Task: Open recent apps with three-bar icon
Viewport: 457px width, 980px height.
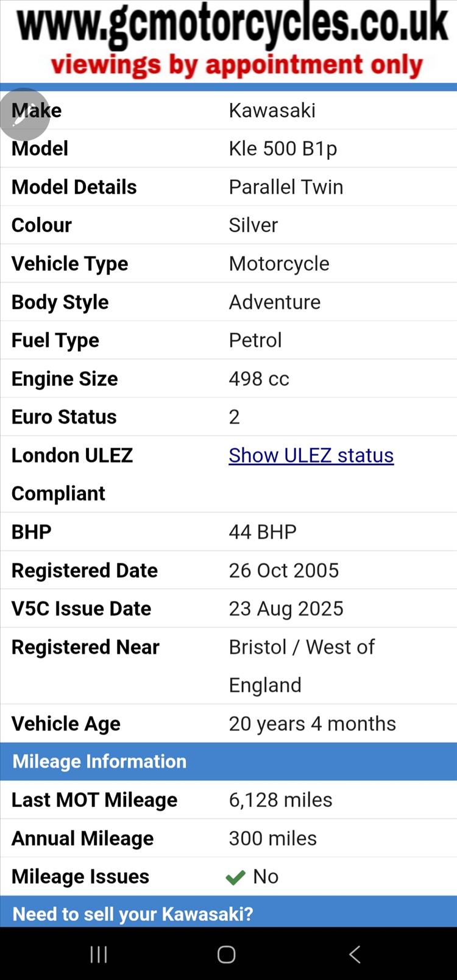Action: coord(99,954)
